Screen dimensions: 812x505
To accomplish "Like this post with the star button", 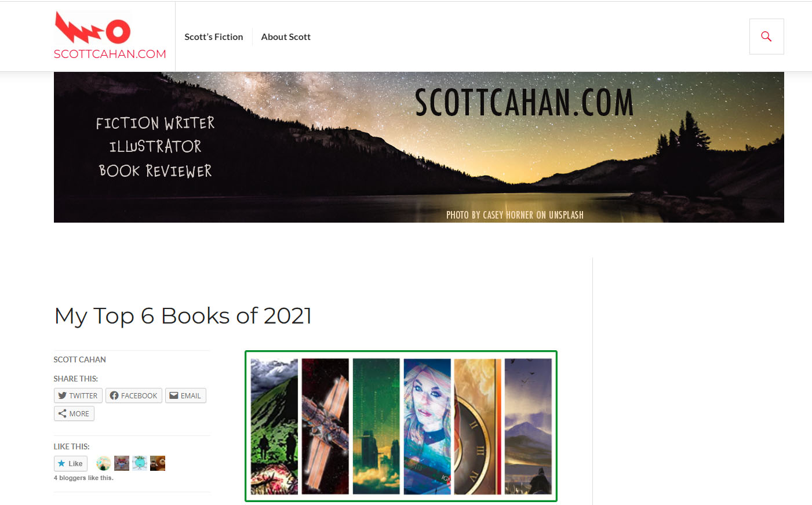I will click(x=71, y=463).
